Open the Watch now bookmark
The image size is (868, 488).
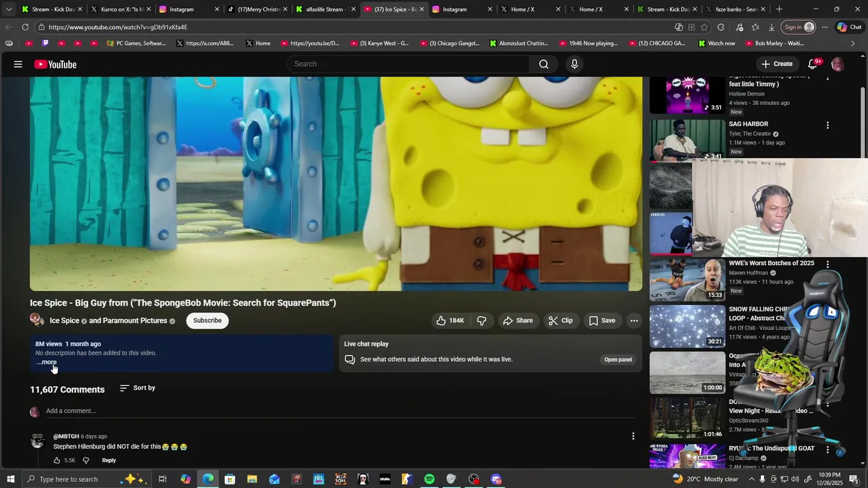click(715, 43)
